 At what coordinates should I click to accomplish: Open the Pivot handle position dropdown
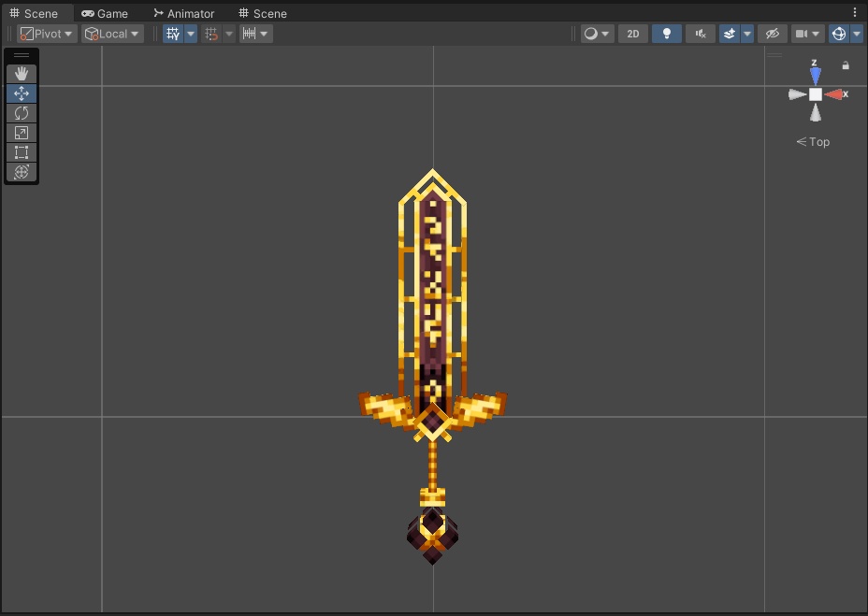[47, 34]
